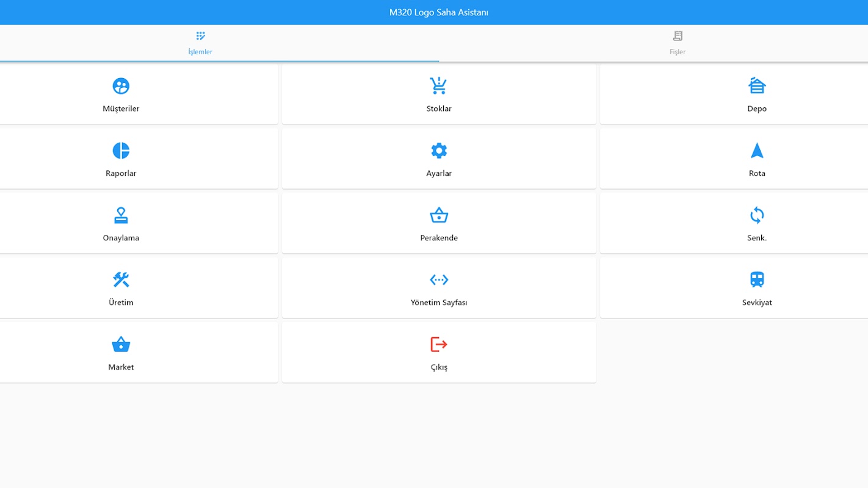Click the Market filled basket icon
The height and width of the screenshot is (488, 868).
[x=121, y=345]
